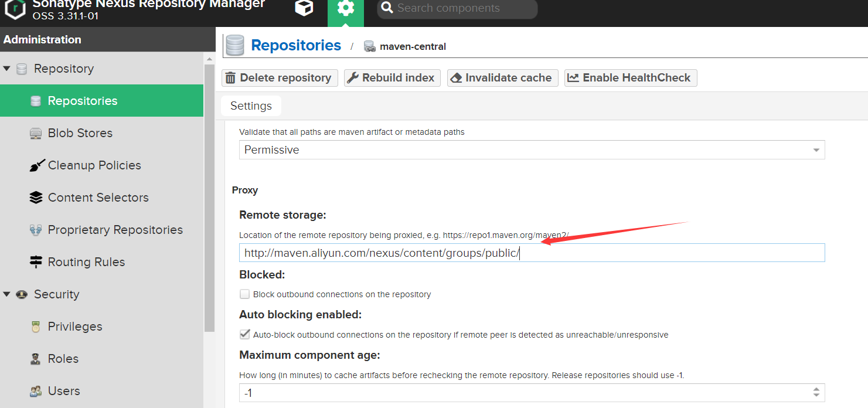Click the Security section icon
The image size is (868, 408).
click(x=22, y=294)
